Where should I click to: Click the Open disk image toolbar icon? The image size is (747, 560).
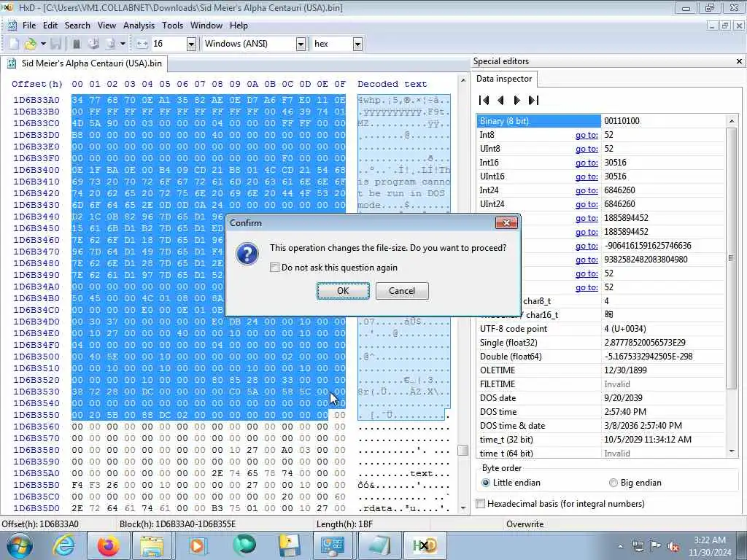click(x=110, y=44)
